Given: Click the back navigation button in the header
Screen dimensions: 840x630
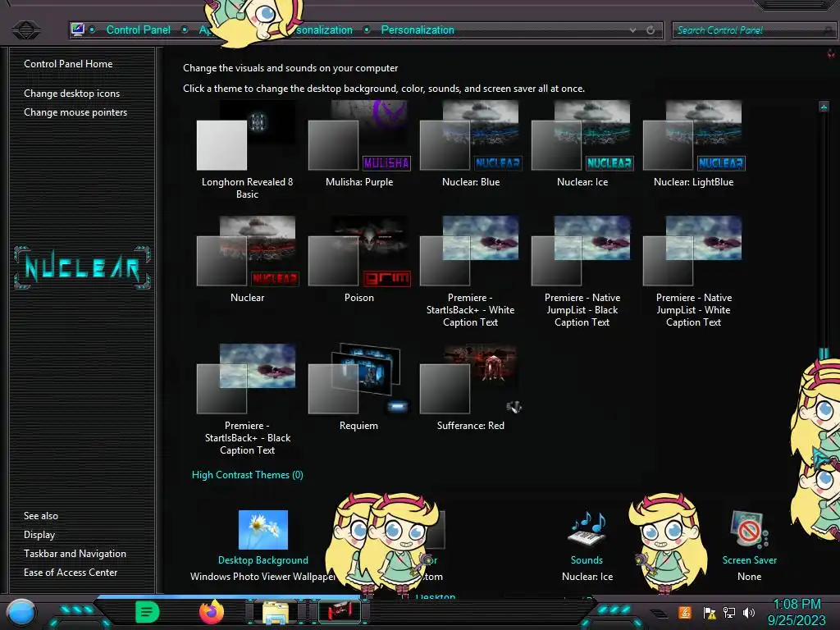Looking at the screenshot, I should coord(25,30).
